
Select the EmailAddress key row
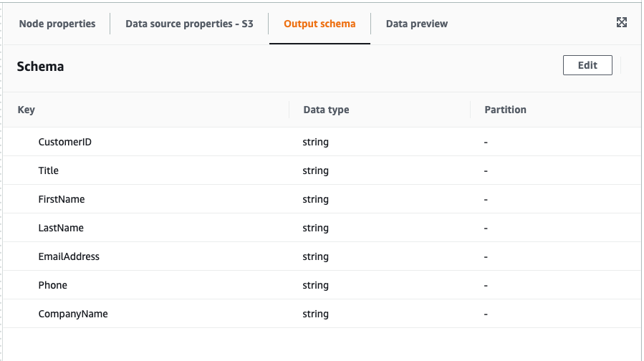[69, 256]
